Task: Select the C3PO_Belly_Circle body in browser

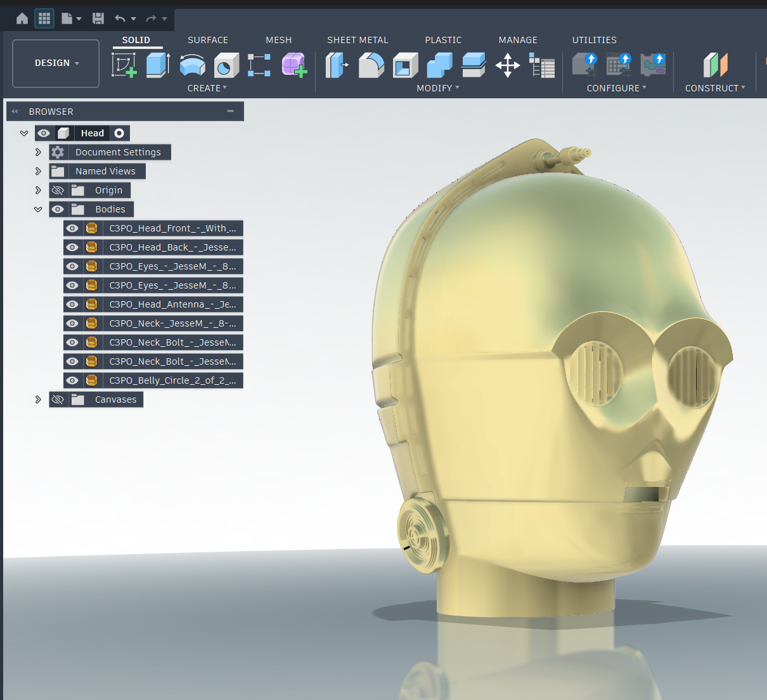Action: pos(172,380)
